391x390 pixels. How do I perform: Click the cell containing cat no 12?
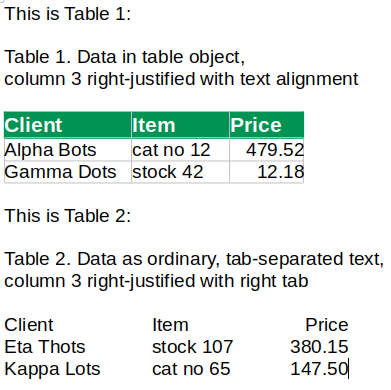180,150
